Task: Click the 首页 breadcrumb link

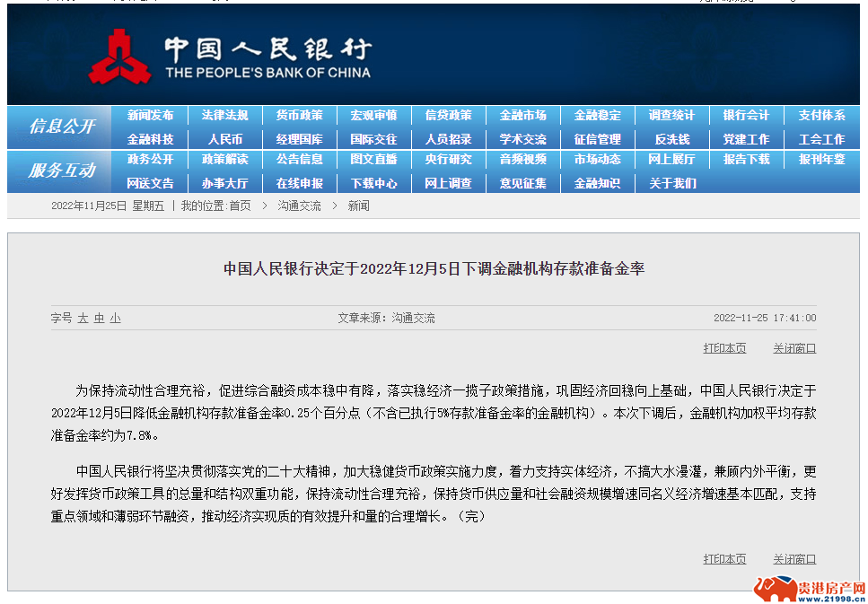Action: (240, 206)
